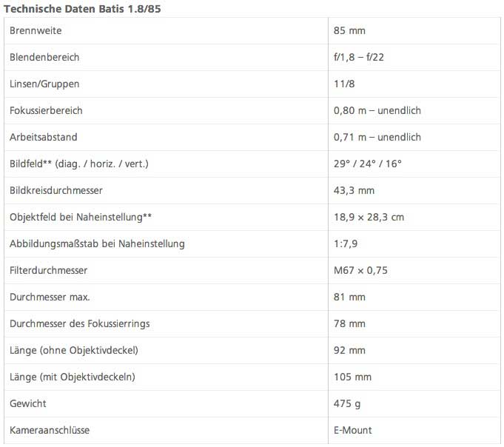This screenshot has height=447, width=504.
Task: Select the '0,71 m – unendlich' value
Action: click(x=377, y=137)
